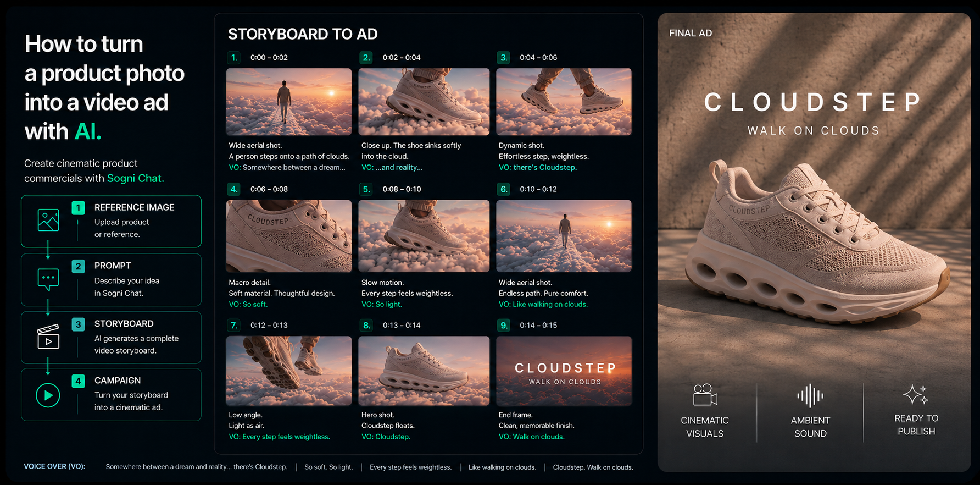Click the Ambient Sound waveform icon
Viewport: 980px width, 485px height.
point(810,395)
